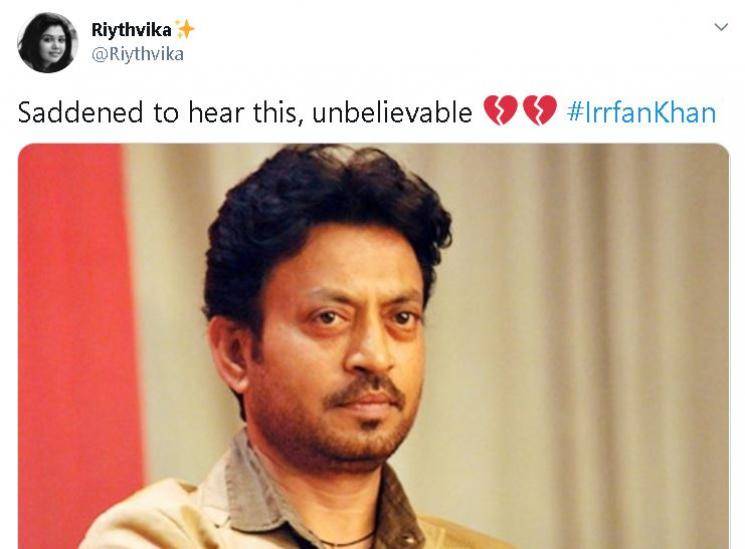Click the word 'unbelievable' in the tweet
This screenshot has height=549, width=745.
pyautogui.click(x=392, y=113)
